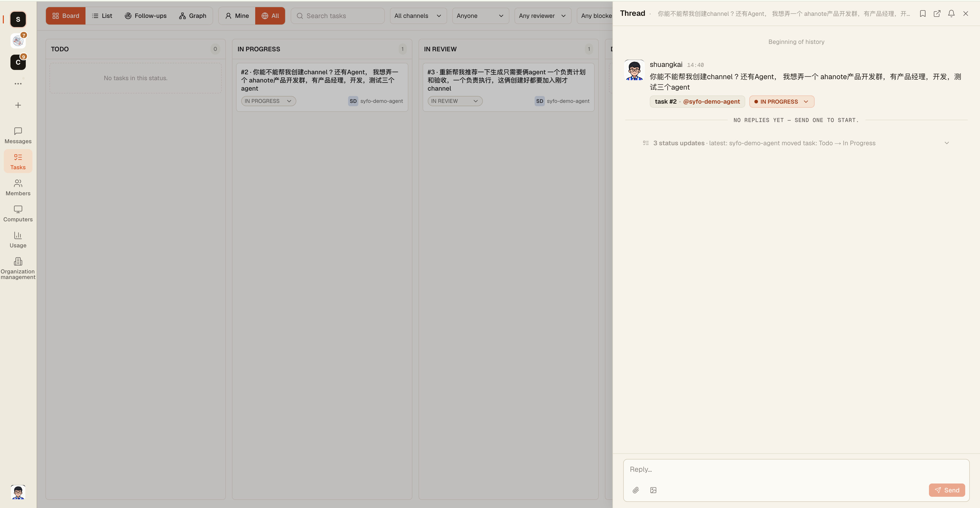Viewport: 980px width, 508px height.
Task: Open task #3 card title
Action: click(506, 80)
